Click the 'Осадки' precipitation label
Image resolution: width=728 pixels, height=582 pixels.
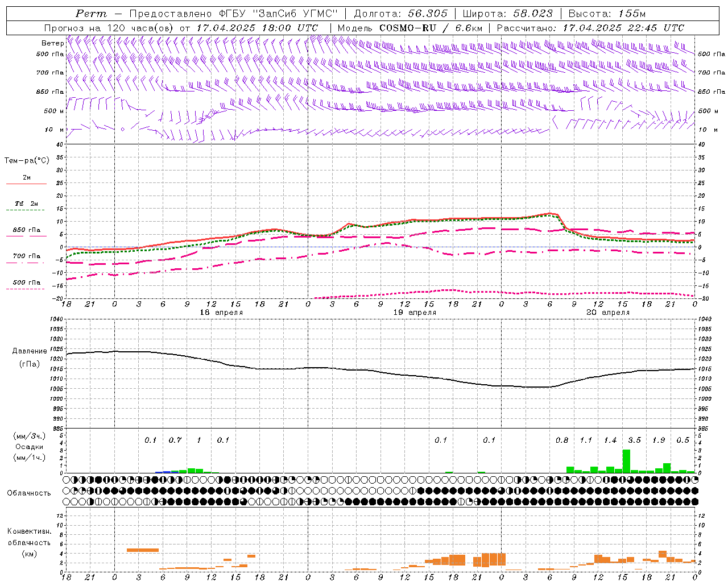pyautogui.click(x=29, y=447)
